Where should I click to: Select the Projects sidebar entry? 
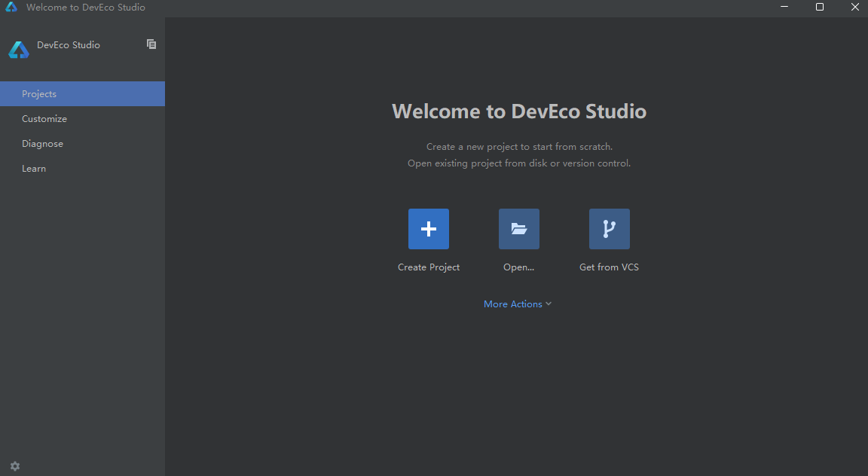39,93
